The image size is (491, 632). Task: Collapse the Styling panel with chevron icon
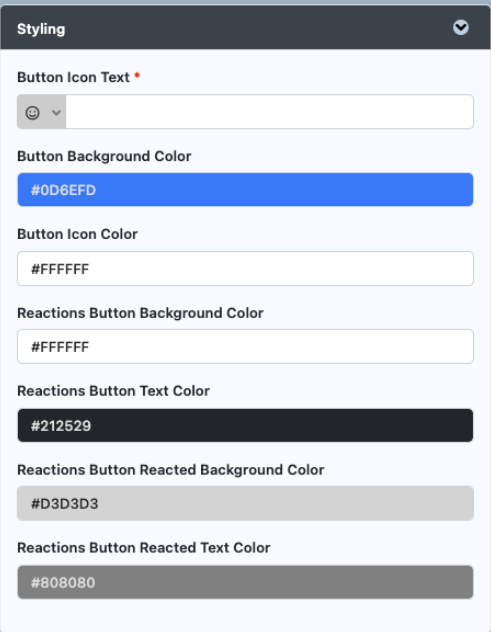[460, 28]
